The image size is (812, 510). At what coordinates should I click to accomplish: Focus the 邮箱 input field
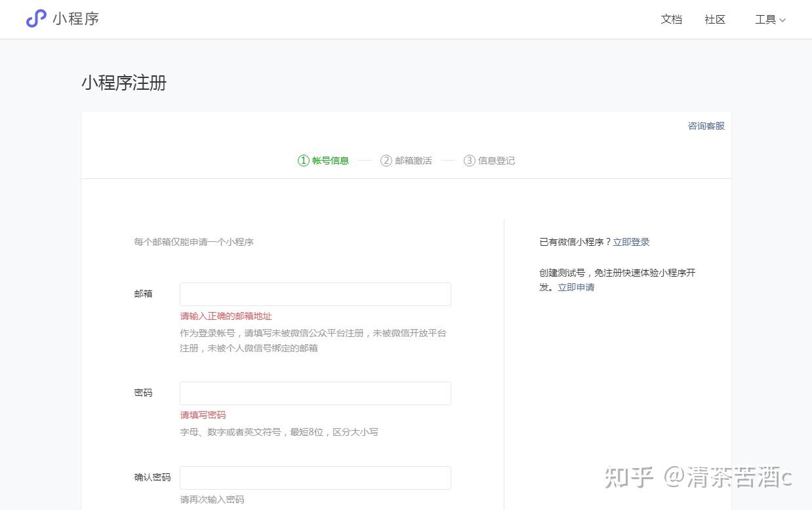(315, 294)
